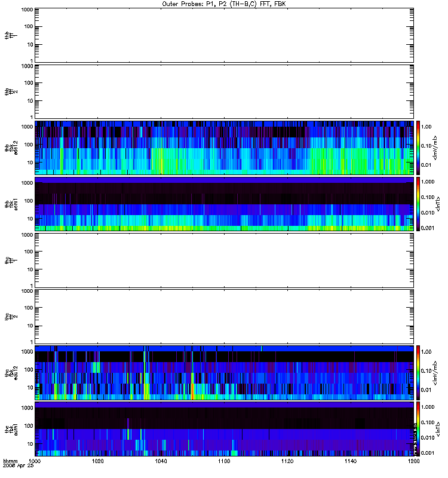448x478 pixels.
Task: Click the plot title 'Outer Probes: P1, P2 (TH-B,C) FFT, FBK'
Action: tap(224, 4)
